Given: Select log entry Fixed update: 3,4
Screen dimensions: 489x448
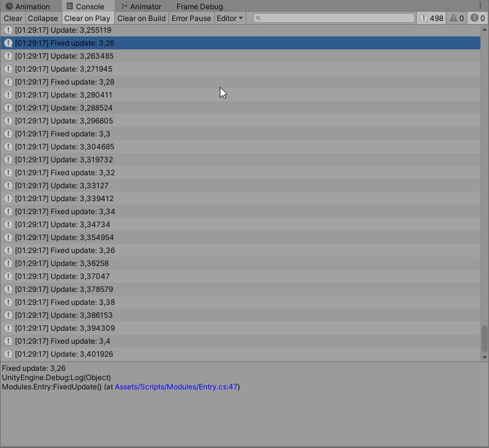Looking at the screenshot, I should point(240,341).
